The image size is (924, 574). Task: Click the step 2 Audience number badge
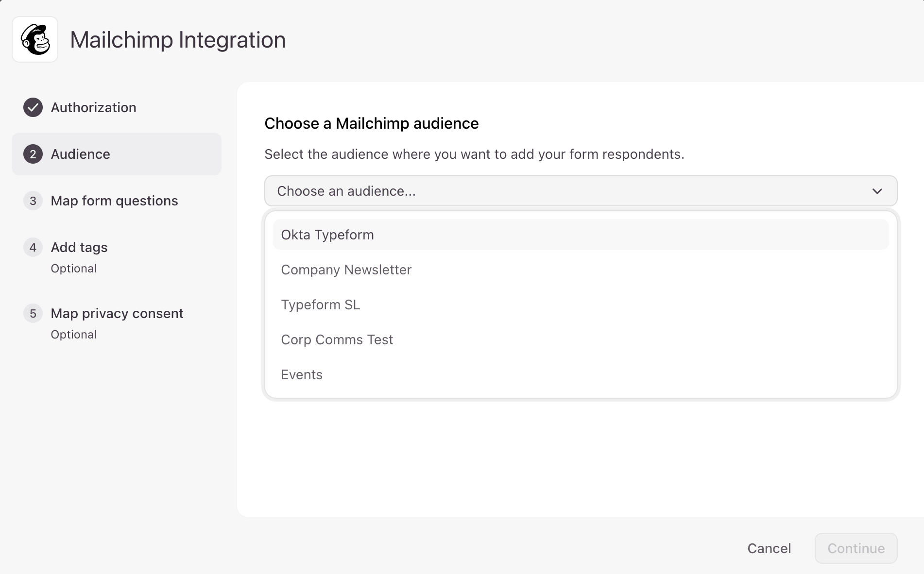coord(33,154)
